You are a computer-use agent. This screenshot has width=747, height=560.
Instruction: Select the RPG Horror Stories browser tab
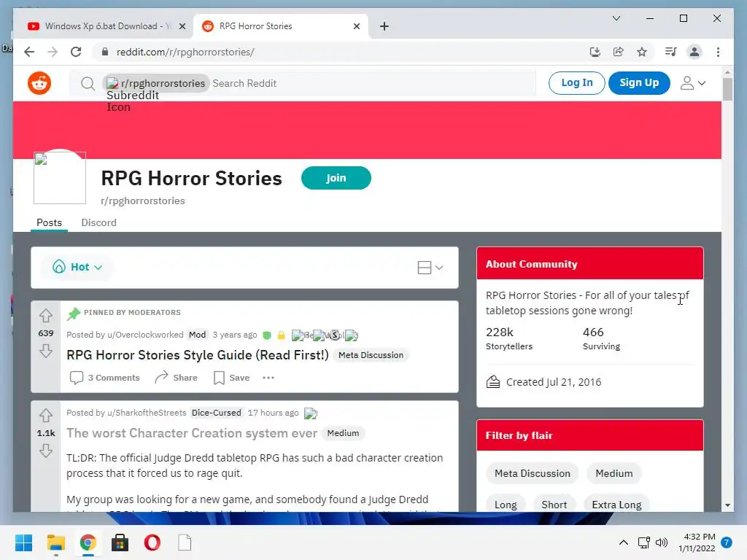281,26
